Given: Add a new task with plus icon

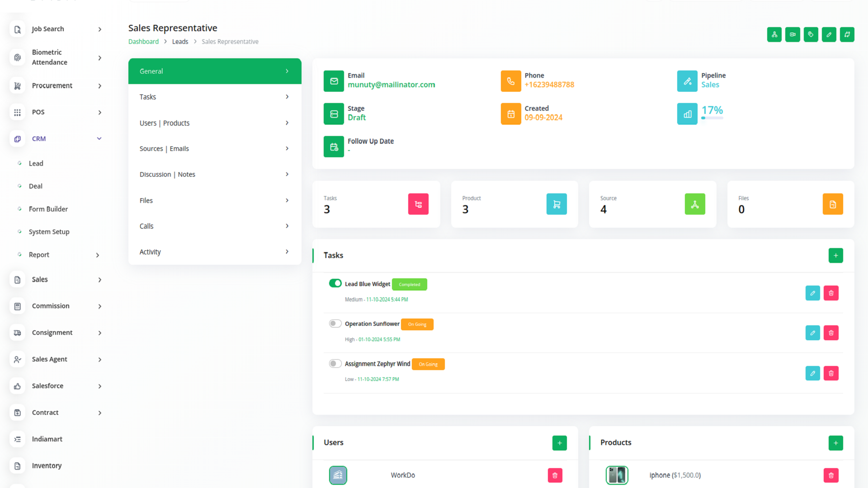Looking at the screenshot, I should 835,255.
